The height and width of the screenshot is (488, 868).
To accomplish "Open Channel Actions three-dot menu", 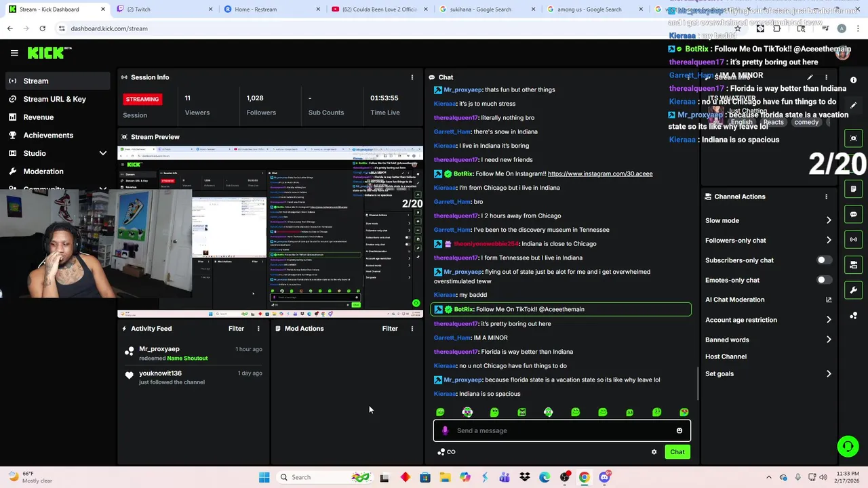I will pos(826,197).
